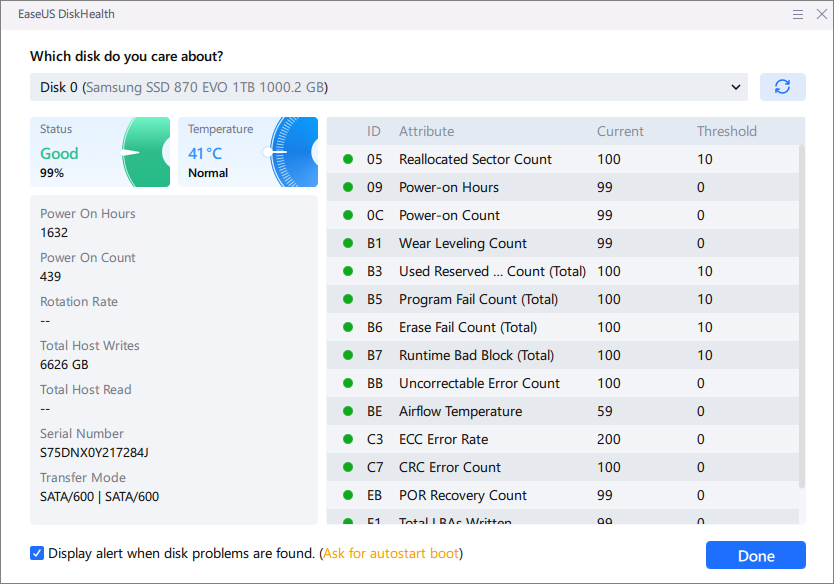
Task: Click green status dot for ECC Error Rate
Action: tap(348, 439)
